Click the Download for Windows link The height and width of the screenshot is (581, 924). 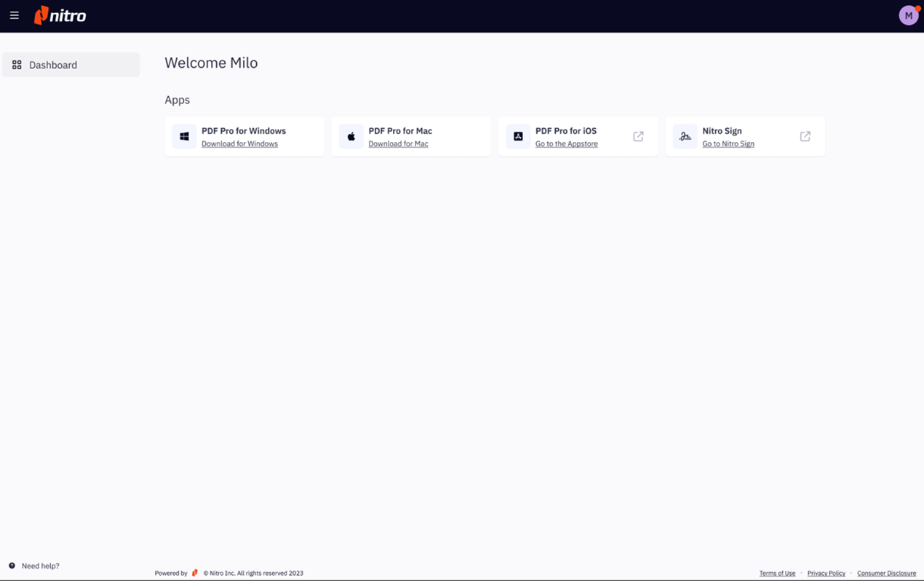point(239,143)
